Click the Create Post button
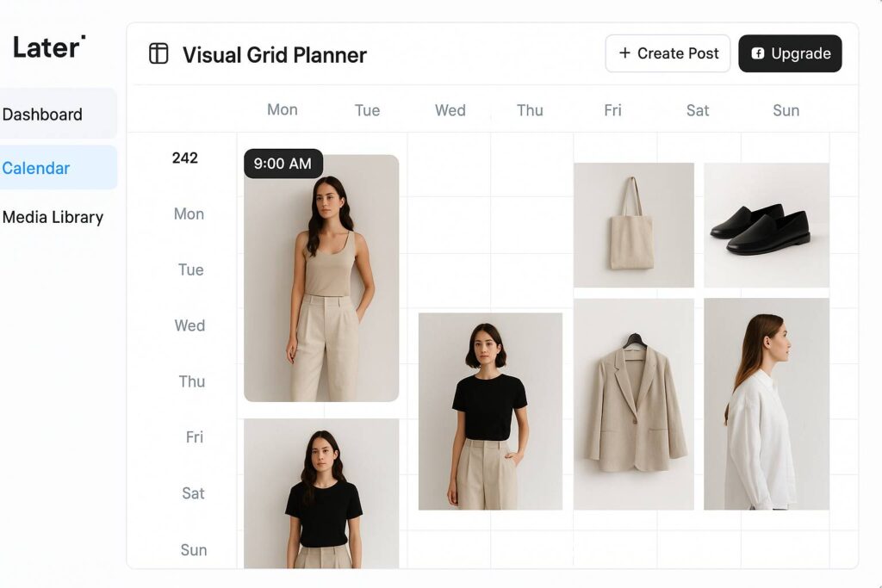 click(x=668, y=53)
